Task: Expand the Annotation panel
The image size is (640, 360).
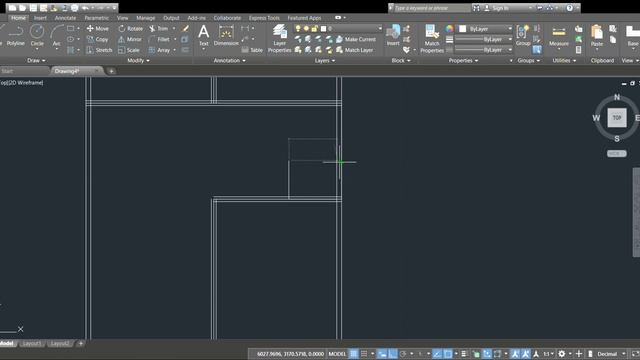Action: click(x=230, y=60)
